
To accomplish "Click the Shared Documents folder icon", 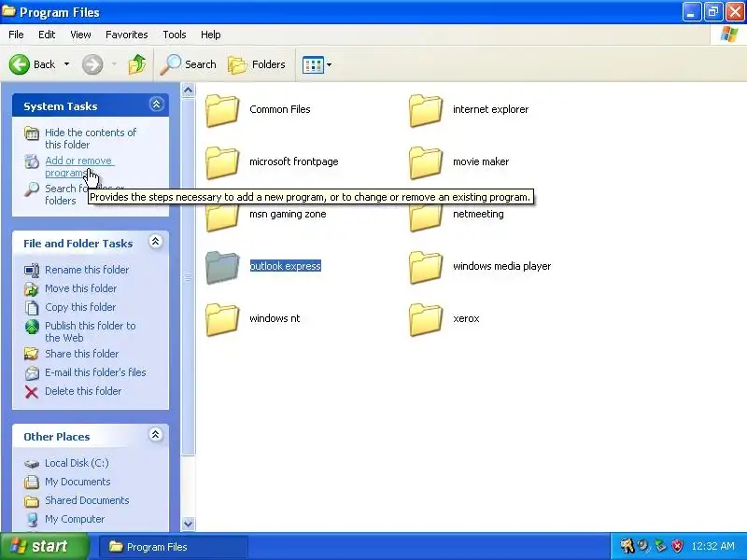I will click(32, 501).
